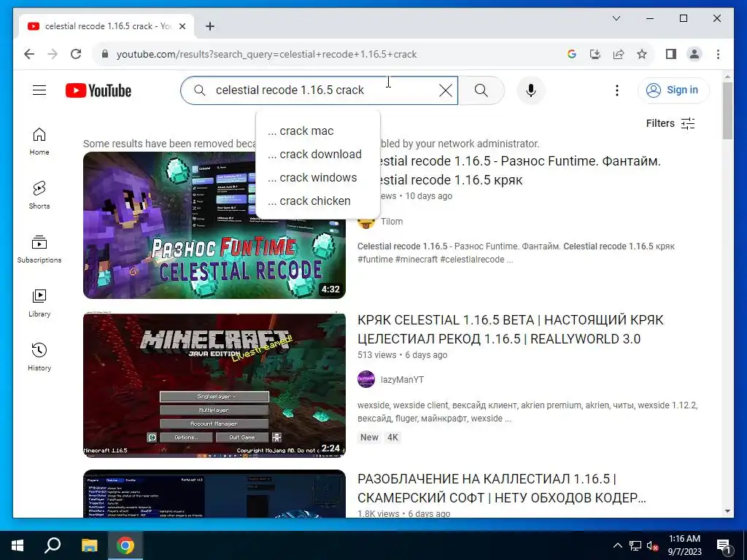Open File Explorer from the taskbar
The height and width of the screenshot is (560, 747).
pyautogui.click(x=89, y=545)
